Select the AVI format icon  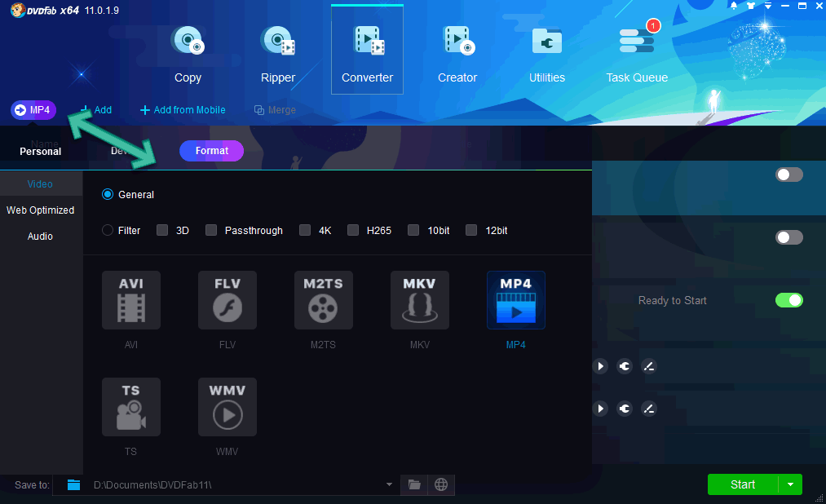pyautogui.click(x=131, y=300)
